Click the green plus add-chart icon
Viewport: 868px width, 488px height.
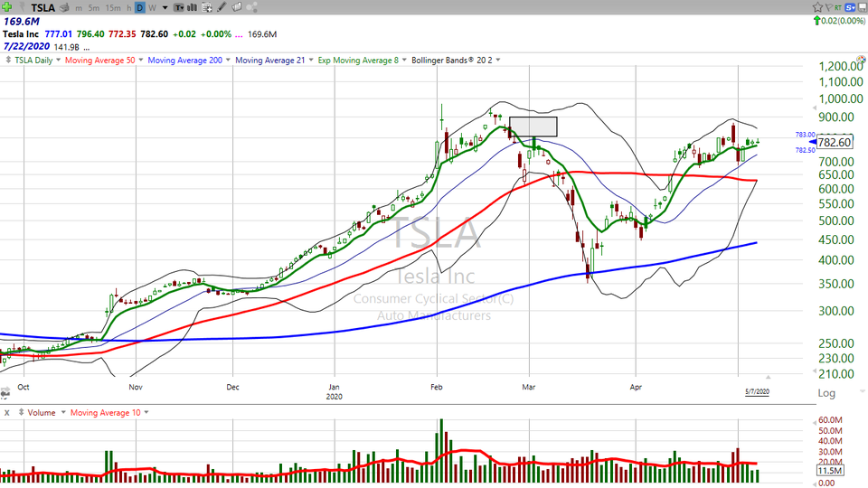tap(7, 7)
